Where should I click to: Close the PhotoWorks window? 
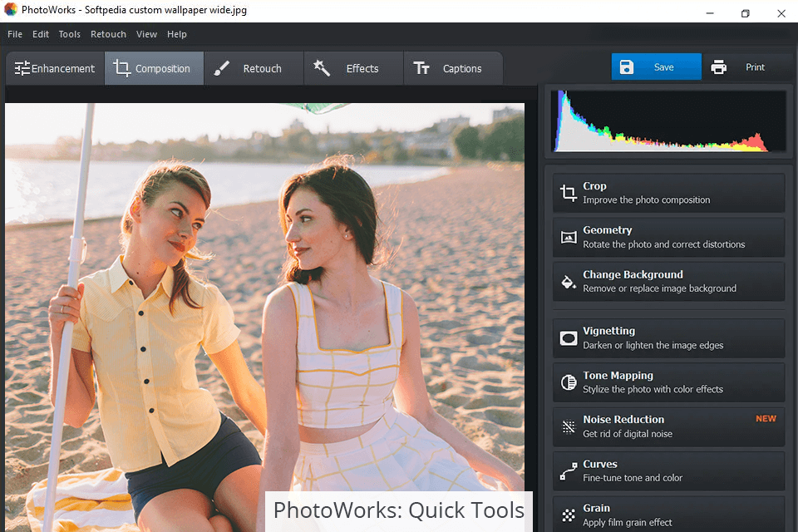point(781,13)
